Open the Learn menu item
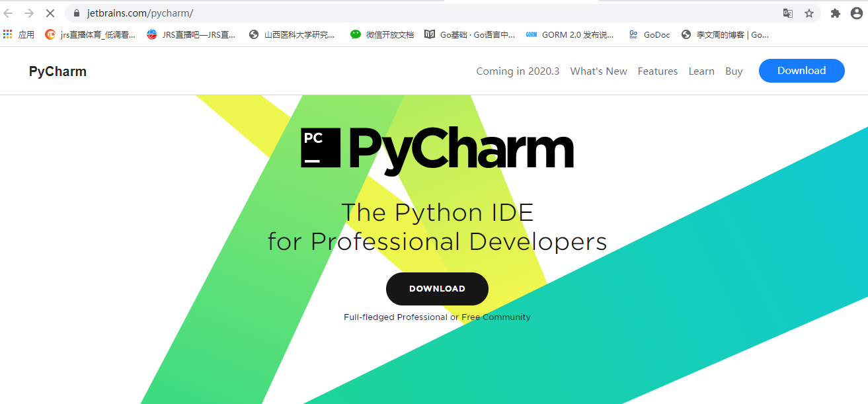 click(701, 71)
